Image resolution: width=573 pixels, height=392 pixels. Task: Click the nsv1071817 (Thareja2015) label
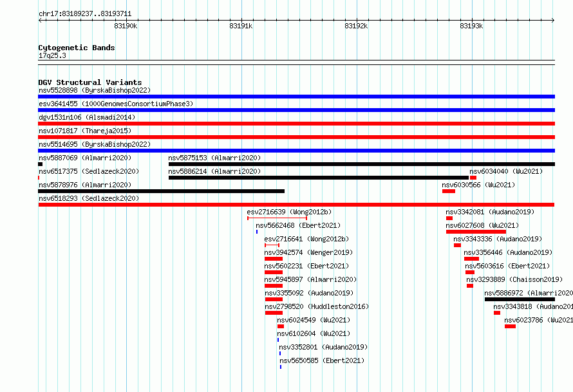[85, 131]
